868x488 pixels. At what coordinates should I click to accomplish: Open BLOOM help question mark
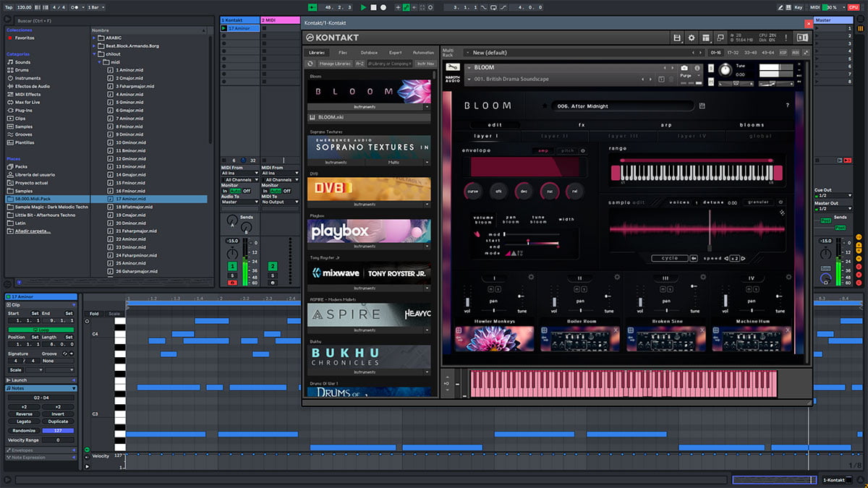point(788,106)
